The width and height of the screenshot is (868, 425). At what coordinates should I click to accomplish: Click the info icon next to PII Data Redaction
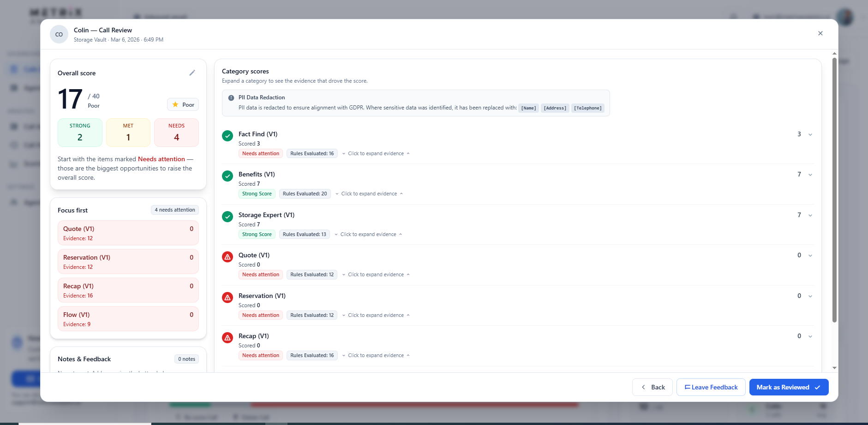click(230, 97)
